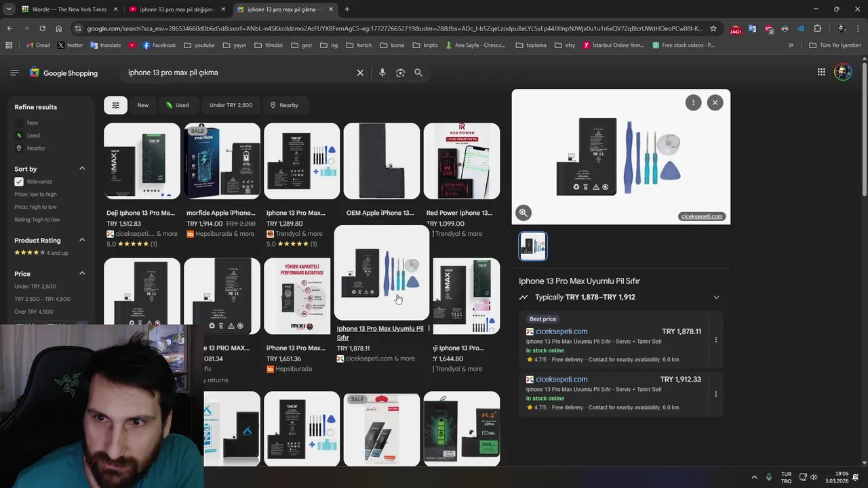Select the preview image thumbnail
The image size is (868, 488).
click(533, 246)
